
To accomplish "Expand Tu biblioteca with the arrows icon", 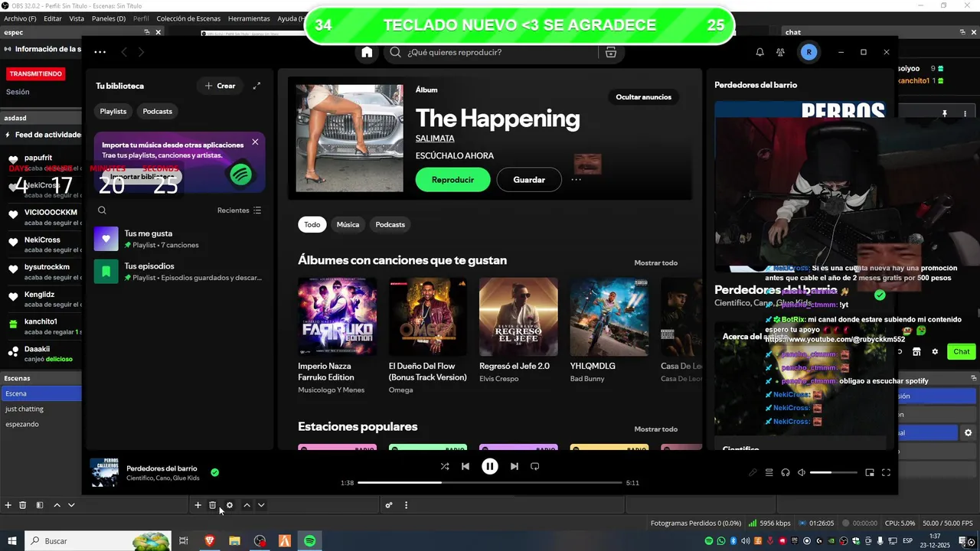I will tap(256, 86).
